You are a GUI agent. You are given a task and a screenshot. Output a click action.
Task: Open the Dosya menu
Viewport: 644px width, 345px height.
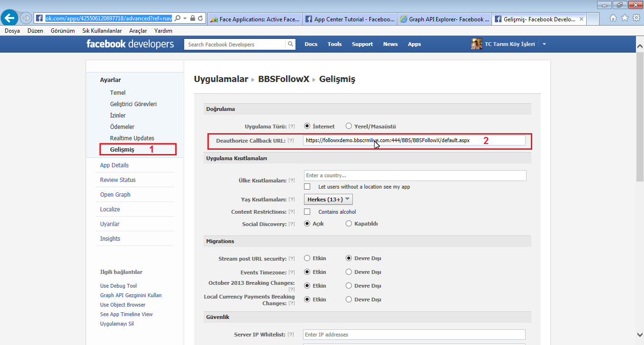tap(12, 31)
